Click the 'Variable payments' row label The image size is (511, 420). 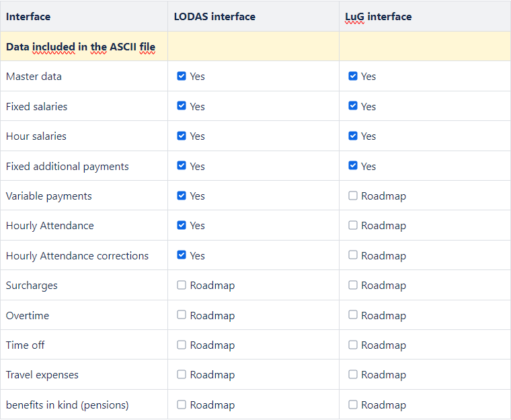[49, 196]
